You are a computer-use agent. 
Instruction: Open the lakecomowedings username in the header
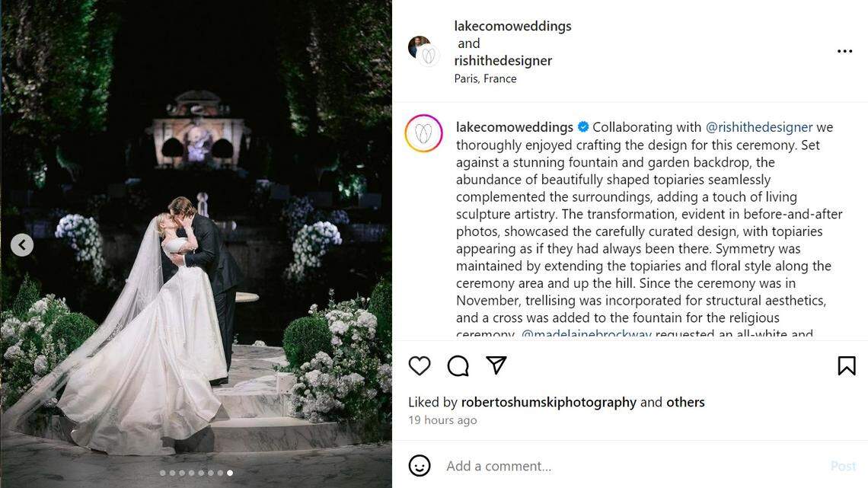pyautogui.click(x=512, y=25)
